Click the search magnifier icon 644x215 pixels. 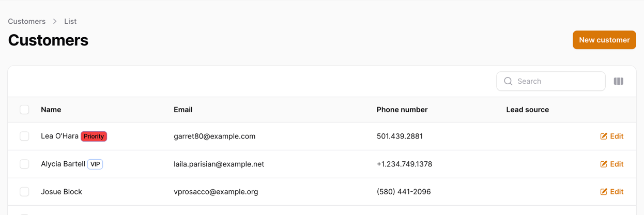(508, 81)
